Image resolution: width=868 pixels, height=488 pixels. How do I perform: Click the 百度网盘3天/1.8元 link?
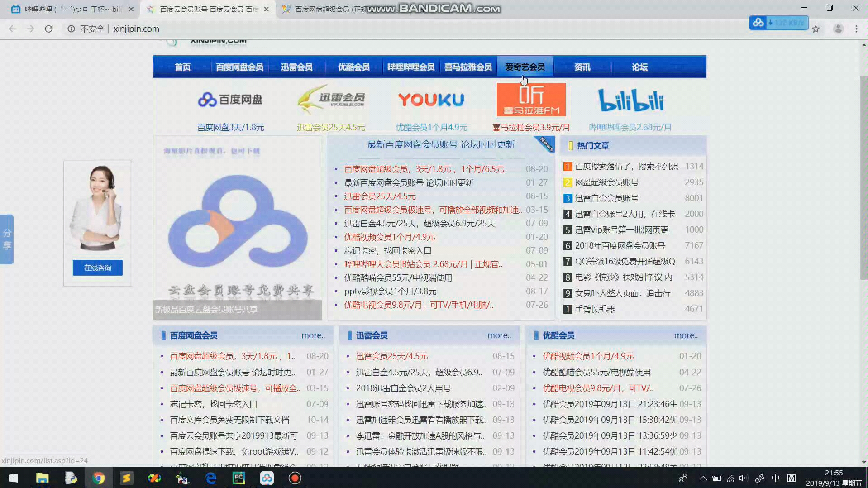(x=231, y=128)
